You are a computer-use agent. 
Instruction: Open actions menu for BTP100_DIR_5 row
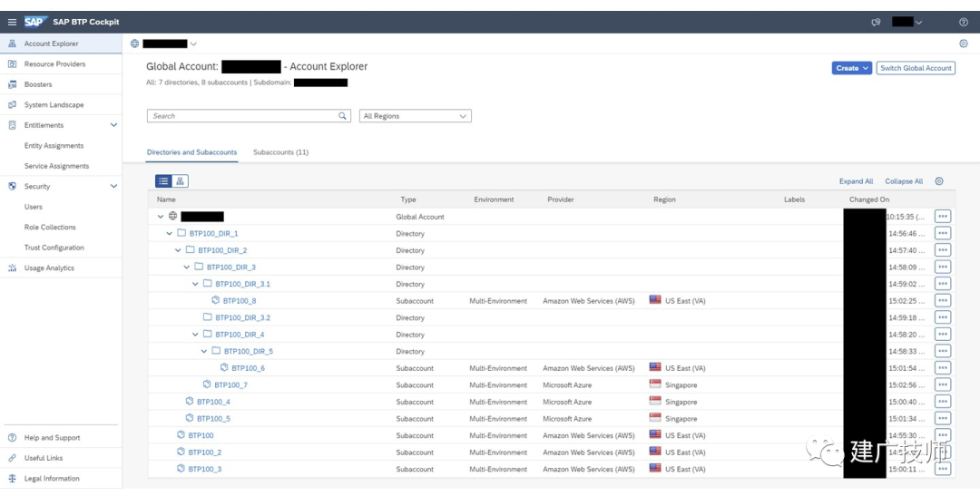click(x=943, y=351)
